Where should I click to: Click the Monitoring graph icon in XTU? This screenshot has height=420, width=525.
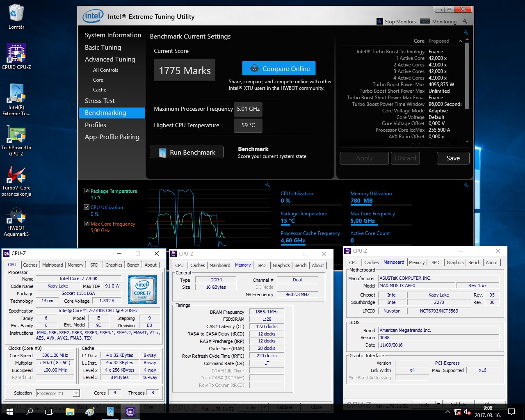[425, 21]
